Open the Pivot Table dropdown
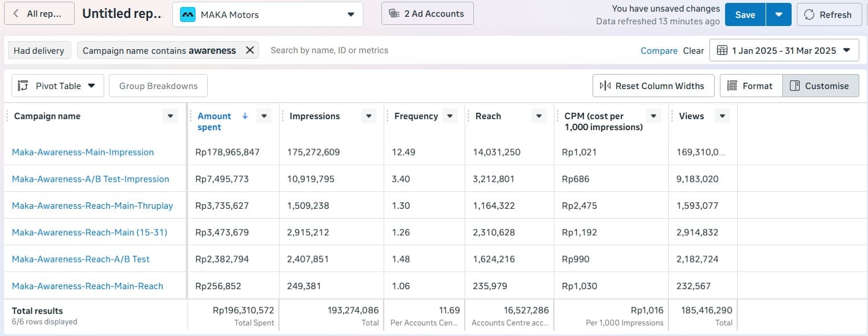 tap(57, 86)
